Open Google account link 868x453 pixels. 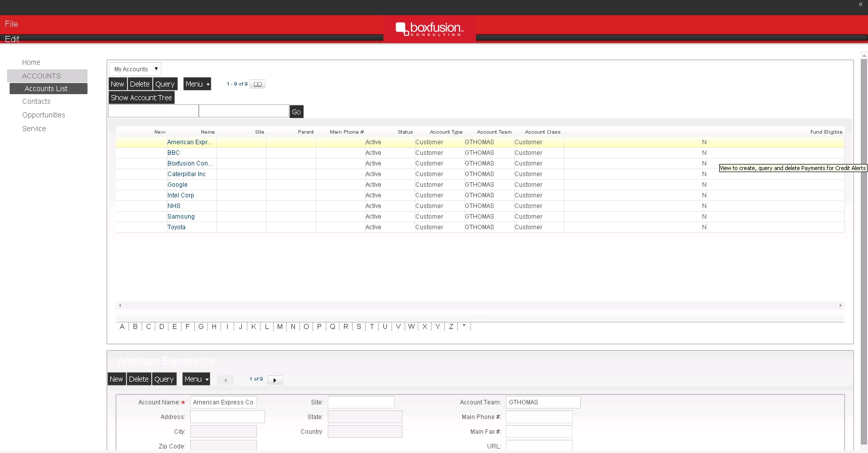pos(178,185)
